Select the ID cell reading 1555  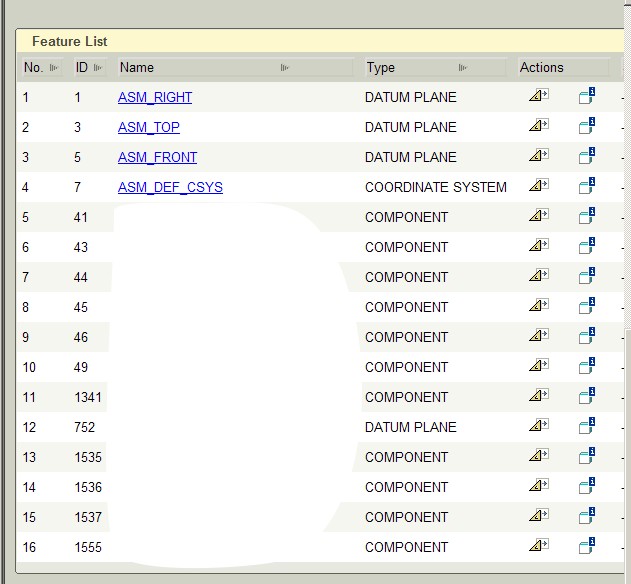coord(88,547)
